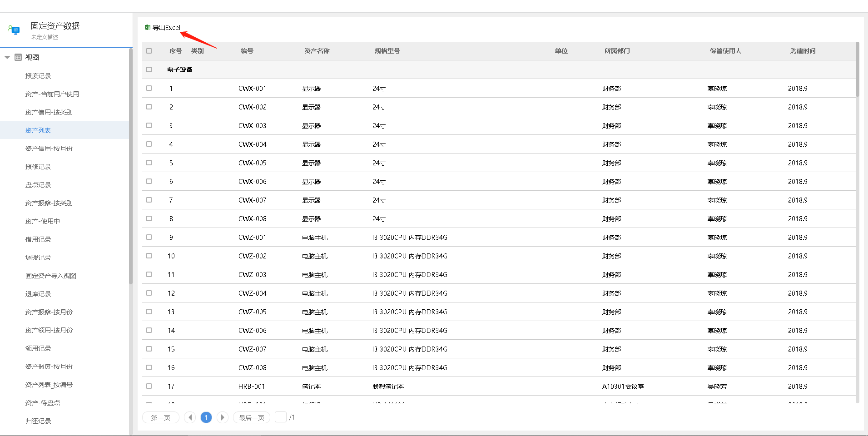Tick the checkbox for row CWZ-001

click(x=149, y=237)
